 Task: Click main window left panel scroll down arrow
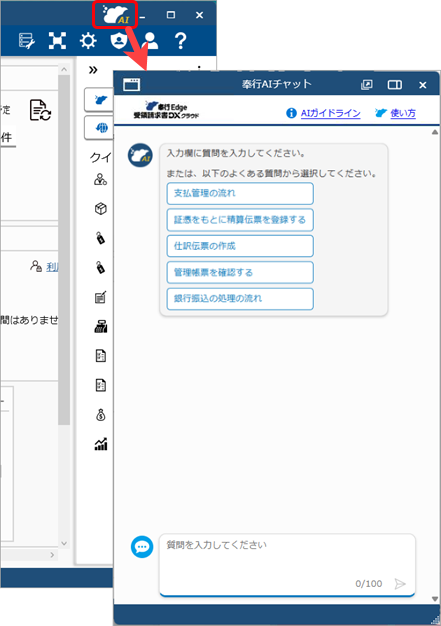click(x=64, y=543)
